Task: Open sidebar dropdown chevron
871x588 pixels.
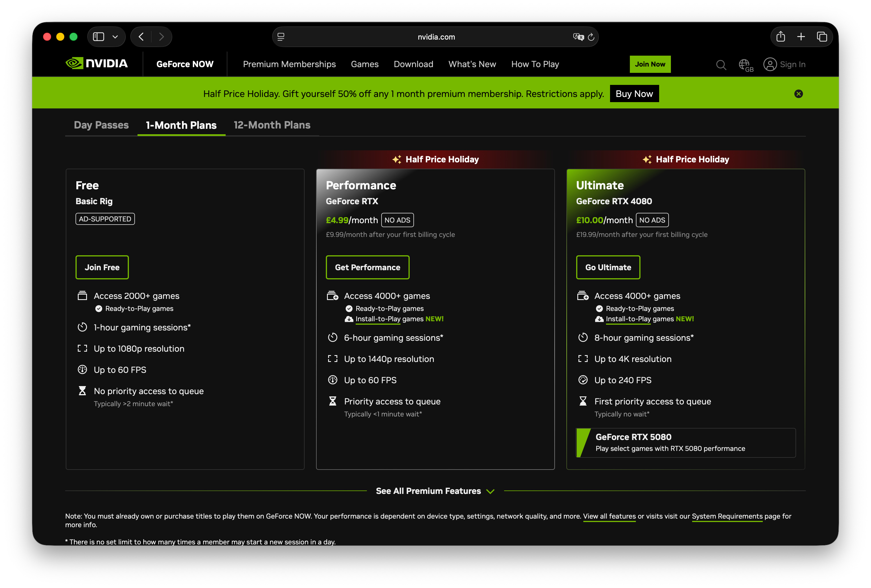Action: point(115,37)
